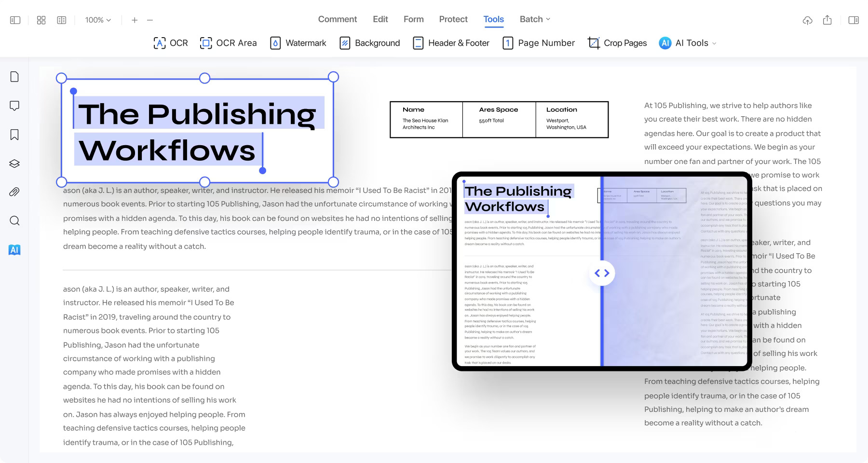Select the OCR Area tool
Viewport: 868px width, 463px height.
(x=228, y=43)
